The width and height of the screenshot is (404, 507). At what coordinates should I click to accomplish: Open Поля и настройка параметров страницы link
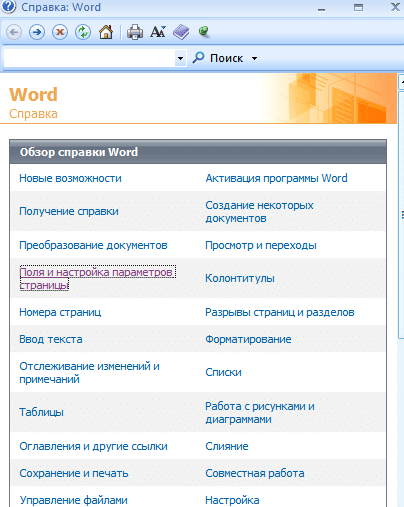click(x=97, y=278)
